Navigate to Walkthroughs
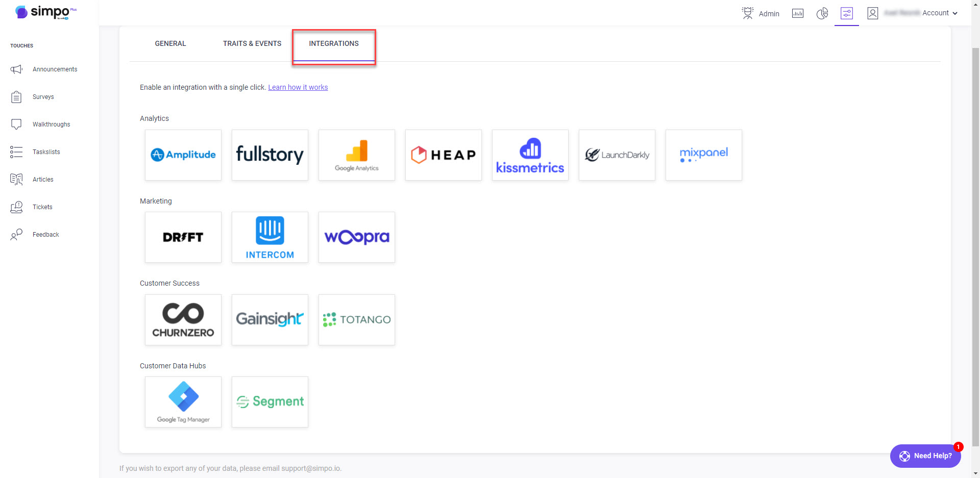The height and width of the screenshot is (478, 980). 52,124
